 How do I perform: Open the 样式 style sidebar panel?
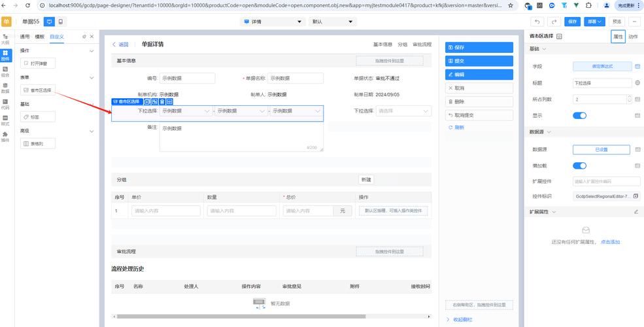pos(5,120)
